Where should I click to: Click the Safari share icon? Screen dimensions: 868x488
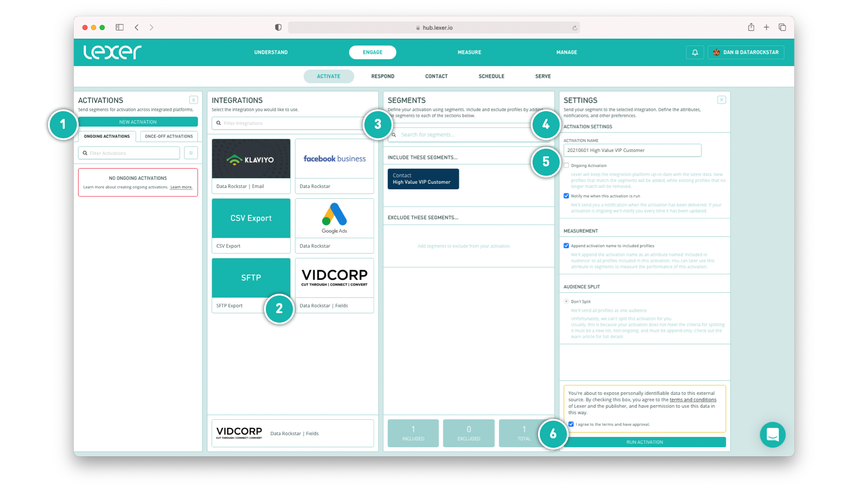coord(751,28)
